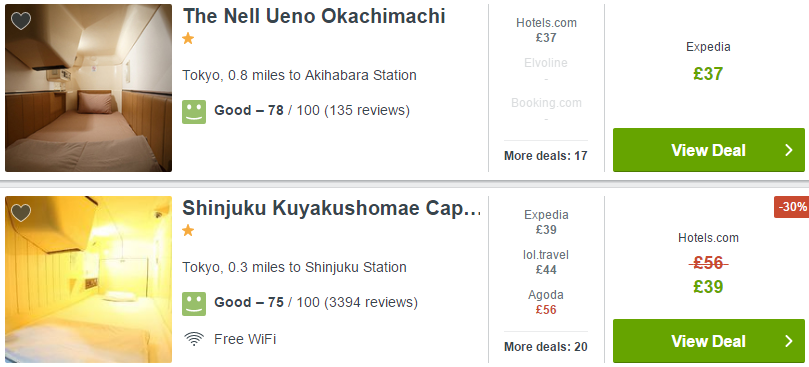This screenshot has width=809, height=367.
Task: Click chevron arrow on second View Deal button
Action: 788,341
